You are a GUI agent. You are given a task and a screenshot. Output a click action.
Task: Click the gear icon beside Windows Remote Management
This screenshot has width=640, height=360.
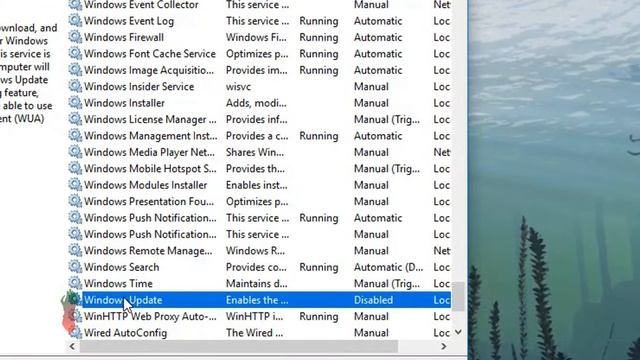point(75,250)
